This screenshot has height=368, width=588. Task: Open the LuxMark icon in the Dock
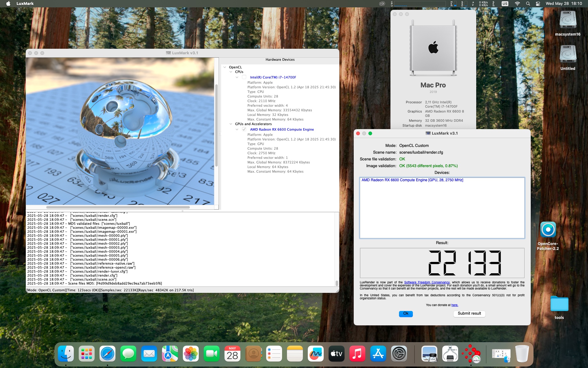[471, 354]
